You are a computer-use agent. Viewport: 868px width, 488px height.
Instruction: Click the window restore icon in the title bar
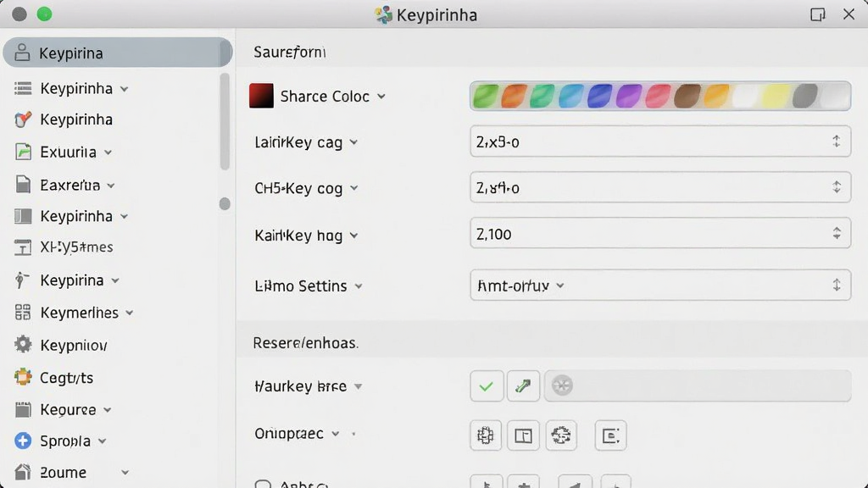coord(818,14)
